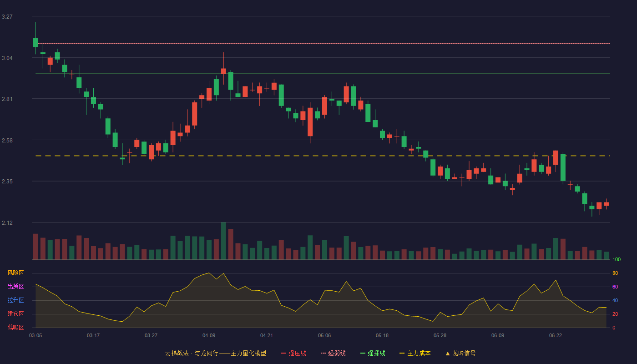The width and height of the screenshot is (637, 364).
Task: Click the 2.58 price axis label
Action: click(7, 141)
